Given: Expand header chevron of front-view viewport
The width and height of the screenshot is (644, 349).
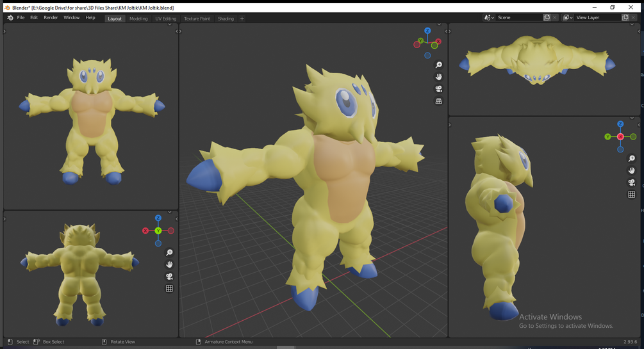Looking at the screenshot, I should (x=170, y=24).
